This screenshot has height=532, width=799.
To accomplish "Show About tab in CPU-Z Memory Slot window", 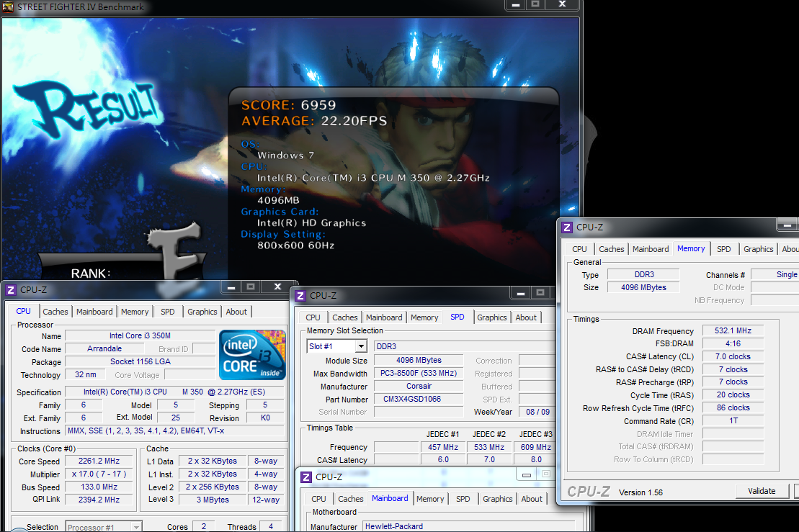I will pos(526,317).
